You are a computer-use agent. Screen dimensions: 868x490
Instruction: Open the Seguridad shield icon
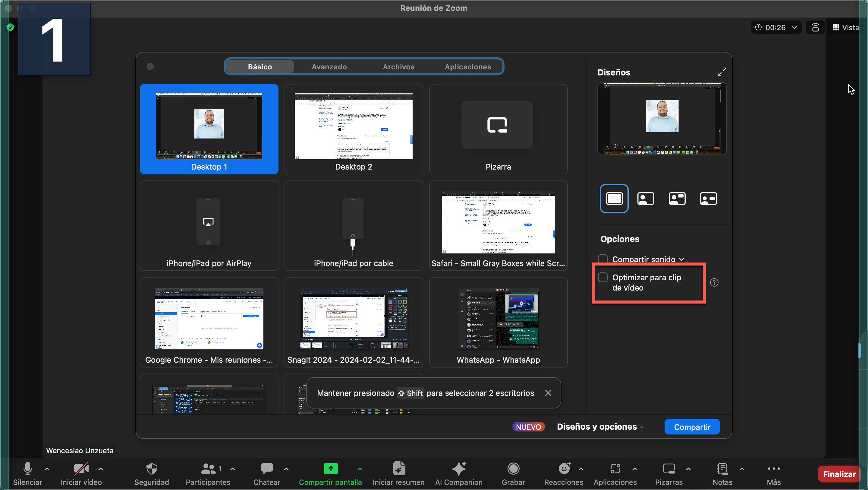point(152,468)
